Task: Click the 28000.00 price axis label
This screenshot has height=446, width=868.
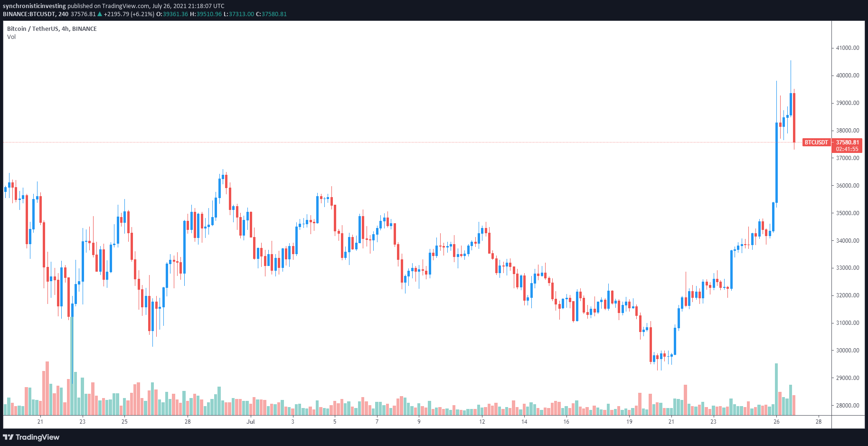Action: point(847,406)
